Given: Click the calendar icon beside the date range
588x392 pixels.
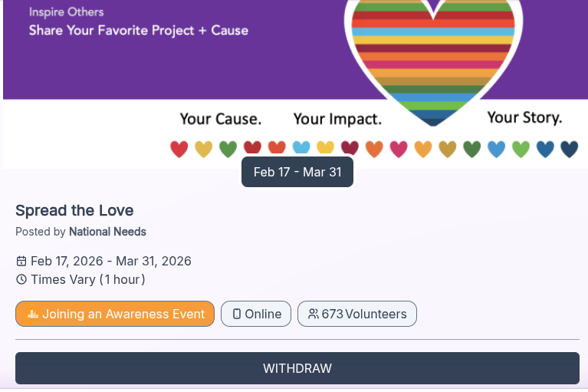Looking at the screenshot, I should pos(21,261).
